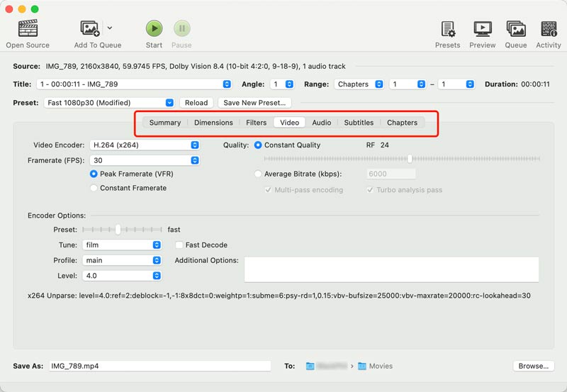567x392 pixels.
Task: Switch to the Subtitles tab
Action: 359,123
